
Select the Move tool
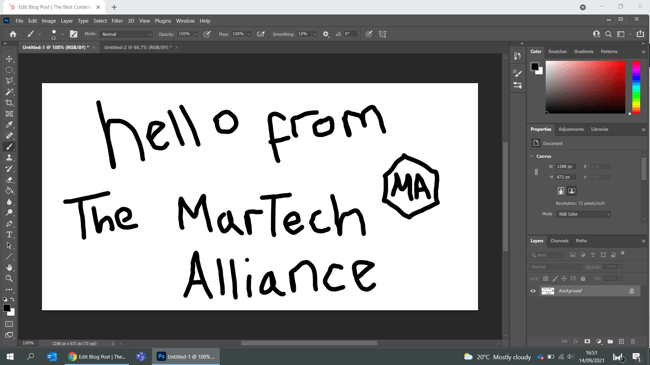[x=9, y=59]
